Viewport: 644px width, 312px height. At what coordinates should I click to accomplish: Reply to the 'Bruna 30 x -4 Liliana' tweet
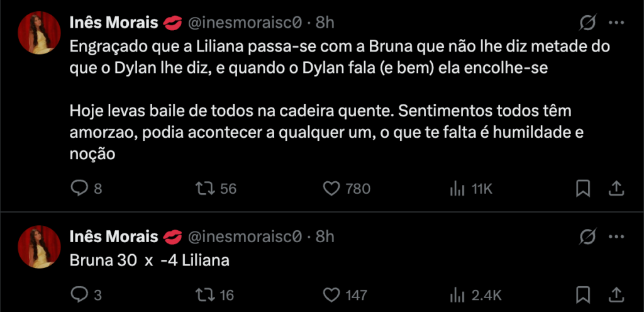(x=79, y=294)
